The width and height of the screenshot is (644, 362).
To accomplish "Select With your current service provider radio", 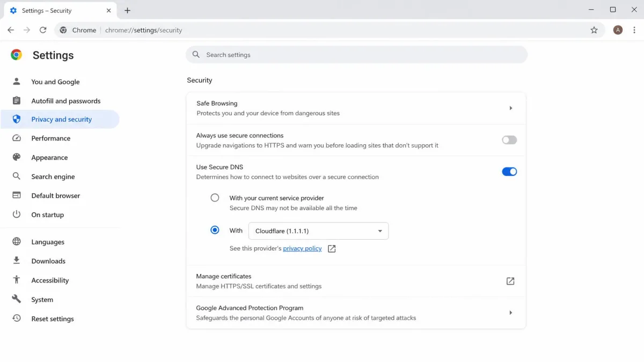I will 215,197.
